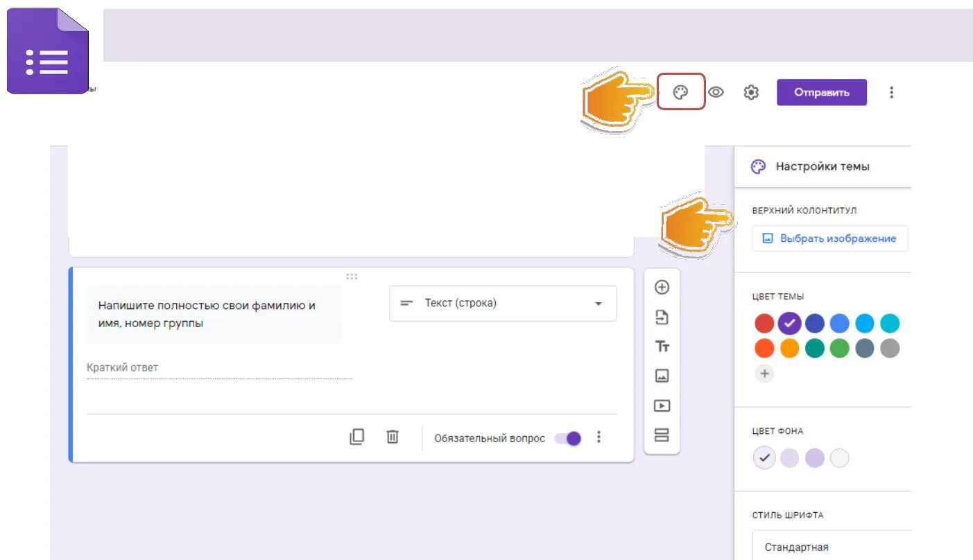The image size is (973, 560).
Task: Insert a video from side toolbar
Action: pyautogui.click(x=662, y=405)
